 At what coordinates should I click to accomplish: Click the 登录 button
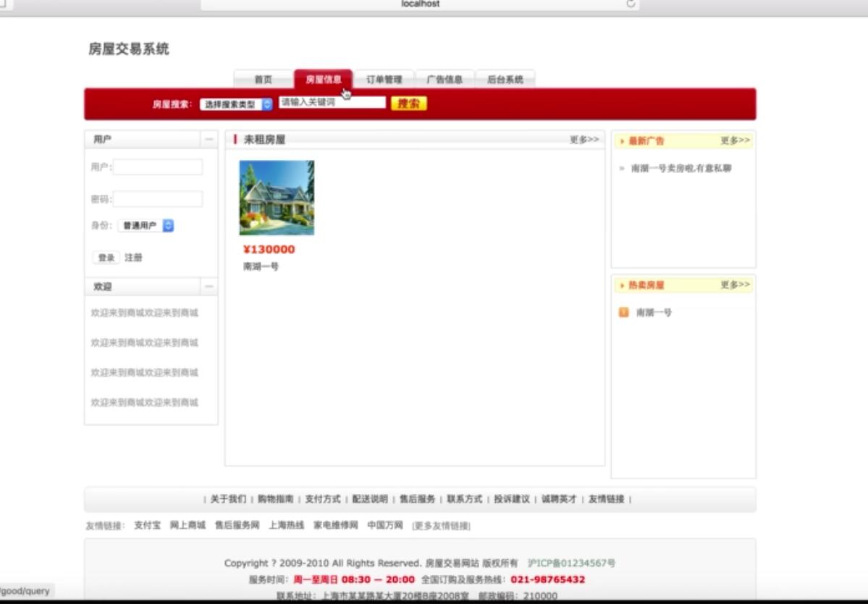[x=106, y=257]
